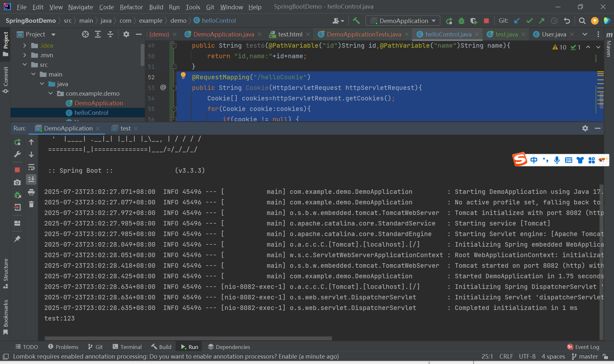Open Search Everywhere magnifier

click(582, 21)
